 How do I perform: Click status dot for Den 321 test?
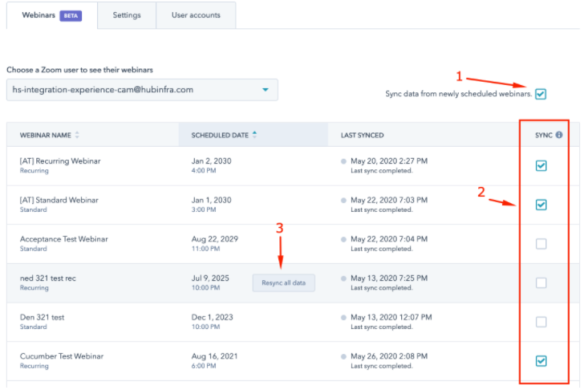pos(345,317)
